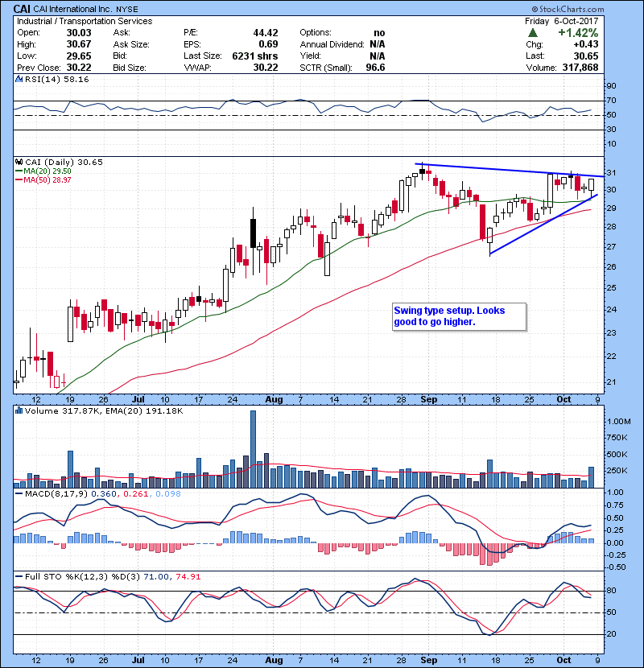The height and width of the screenshot is (668, 644).
Task: Click the Chg value +0.43
Action: click(585, 44)
